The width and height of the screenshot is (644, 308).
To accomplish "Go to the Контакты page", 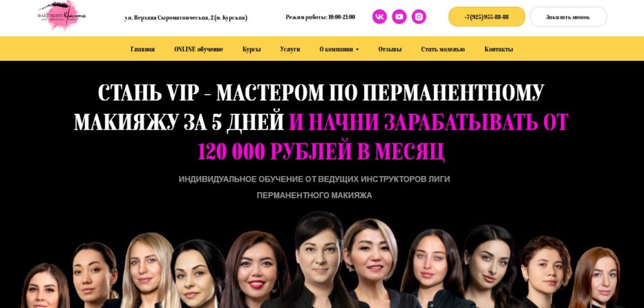I will click(x=499, y=49).
